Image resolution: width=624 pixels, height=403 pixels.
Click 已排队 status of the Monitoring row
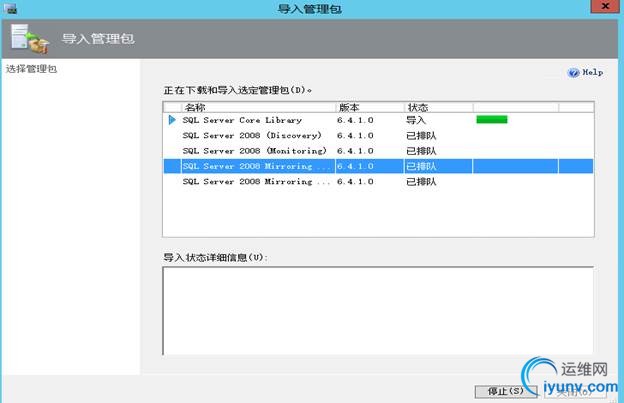pos(421,151)
